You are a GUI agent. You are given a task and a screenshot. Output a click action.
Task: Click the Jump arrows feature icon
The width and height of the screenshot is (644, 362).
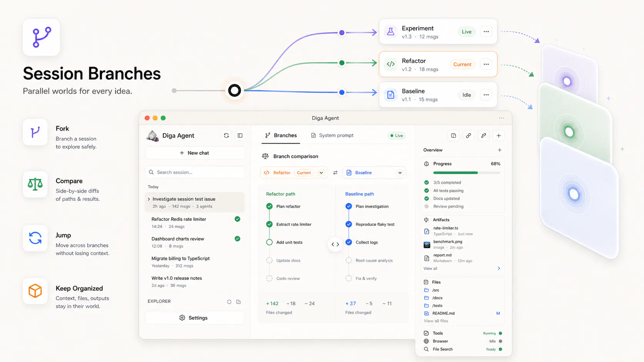pos(35,238)
